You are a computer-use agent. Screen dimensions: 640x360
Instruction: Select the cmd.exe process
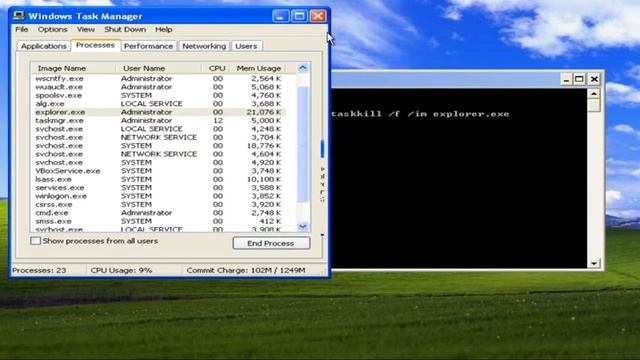coord(159,213)
